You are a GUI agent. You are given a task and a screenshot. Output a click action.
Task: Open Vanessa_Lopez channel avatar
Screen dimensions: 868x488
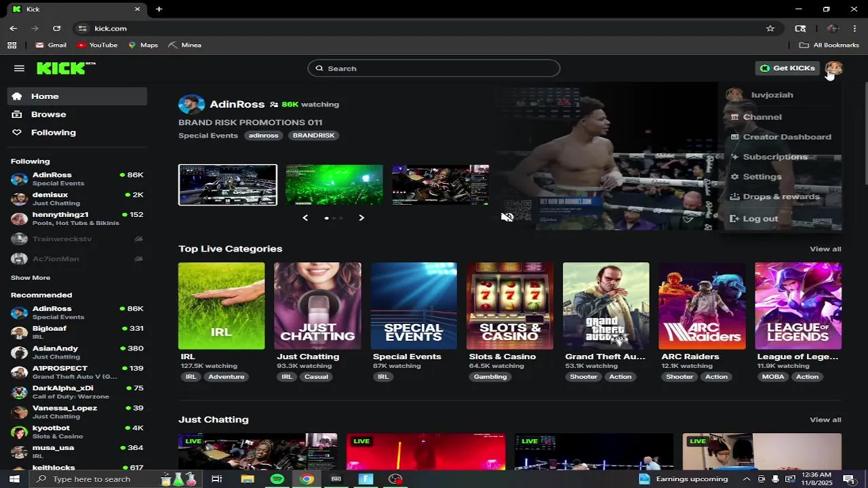pos(20,412)
